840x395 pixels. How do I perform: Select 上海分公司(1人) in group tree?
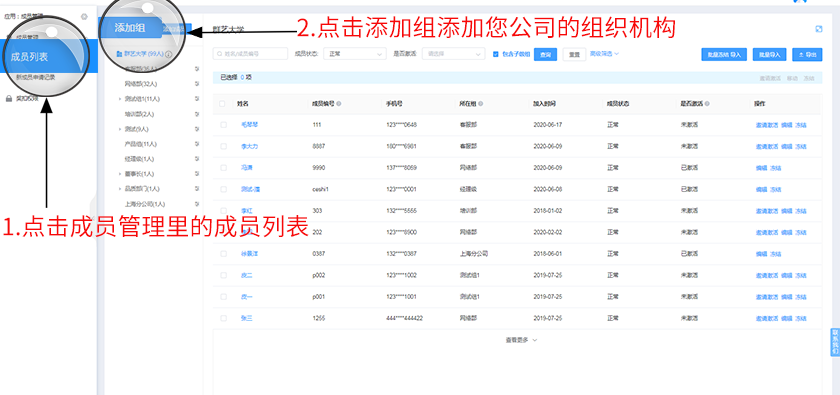point(144,204)
